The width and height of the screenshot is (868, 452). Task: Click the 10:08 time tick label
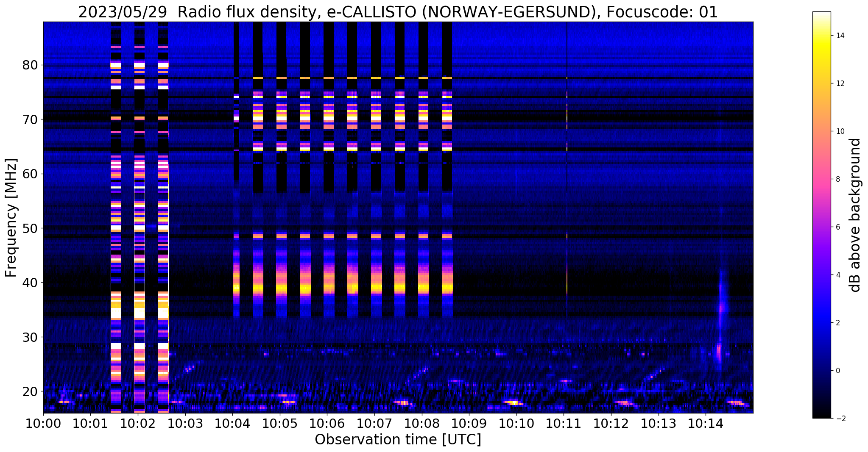point(421,423)
